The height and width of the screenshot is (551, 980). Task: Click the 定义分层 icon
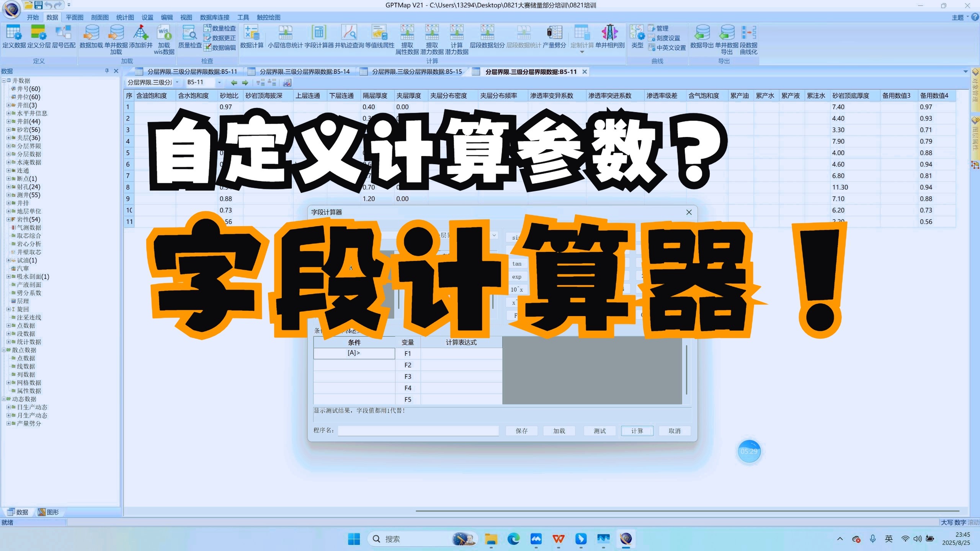tap(39, 36)
